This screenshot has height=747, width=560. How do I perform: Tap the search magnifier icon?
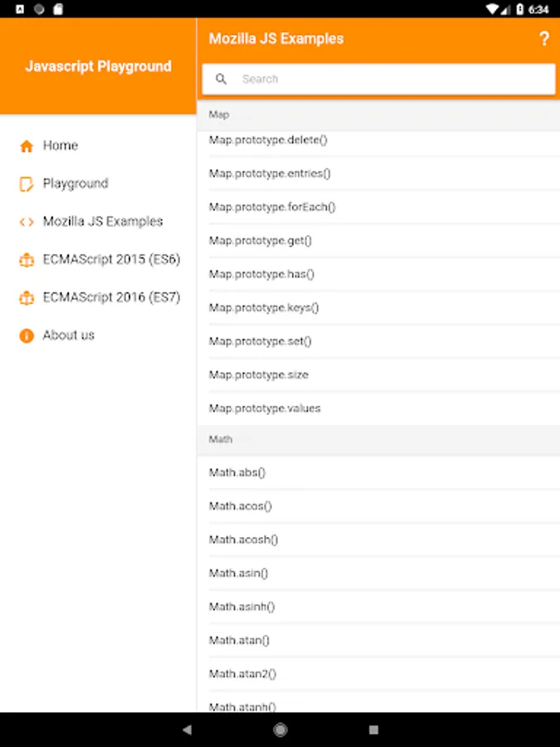tap(221, 79)
